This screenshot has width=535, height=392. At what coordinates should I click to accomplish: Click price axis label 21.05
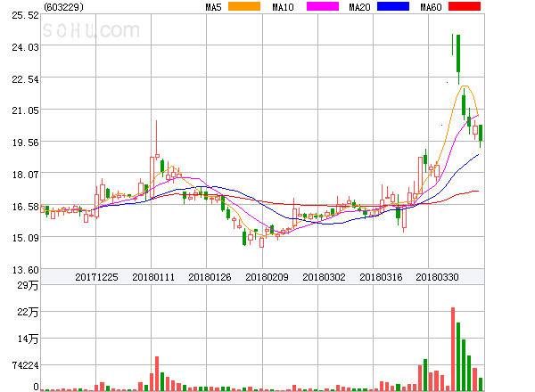click(x=25, y=110)
